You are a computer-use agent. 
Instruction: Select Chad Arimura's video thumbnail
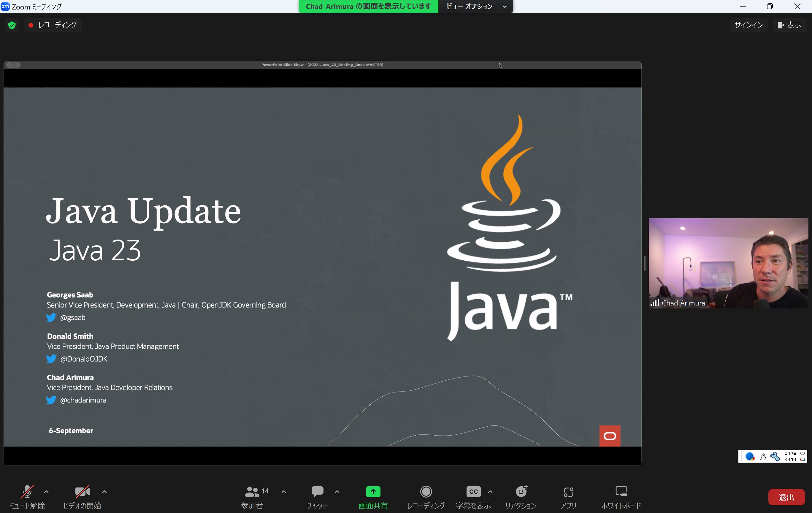tap(728, 263)
